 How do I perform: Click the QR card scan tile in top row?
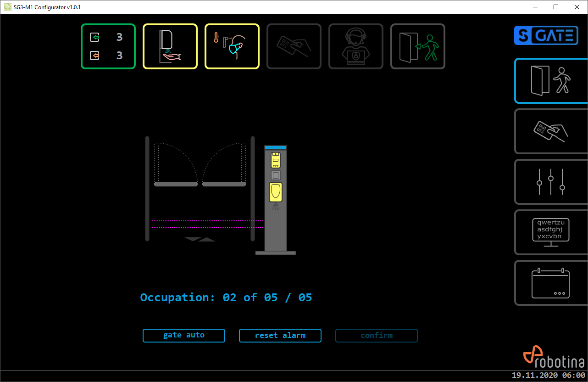pyautogui.click(x=294, y=46)
